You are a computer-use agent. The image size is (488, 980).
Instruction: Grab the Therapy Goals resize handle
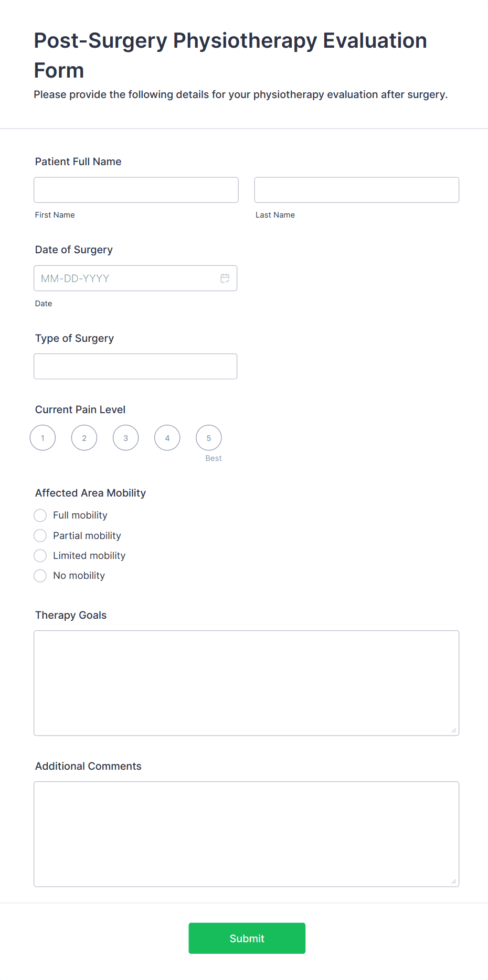tap(454, 730)
